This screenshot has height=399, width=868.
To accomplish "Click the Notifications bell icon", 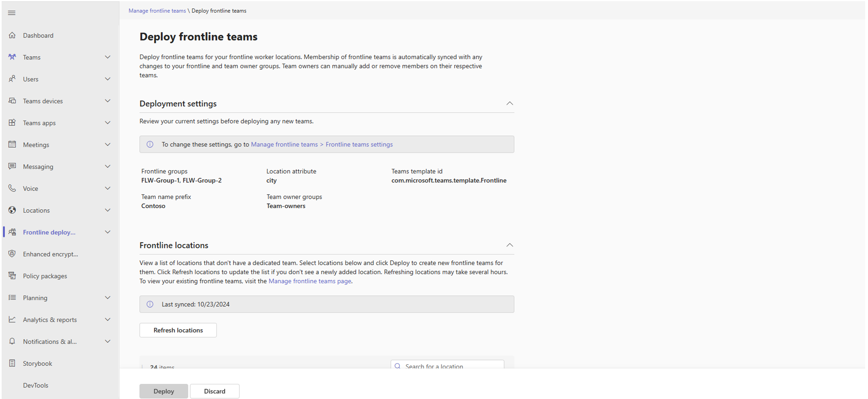I will tap(12, 341).
